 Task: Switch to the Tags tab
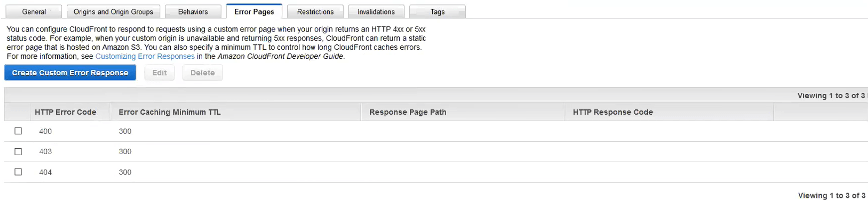coord(437,11)
